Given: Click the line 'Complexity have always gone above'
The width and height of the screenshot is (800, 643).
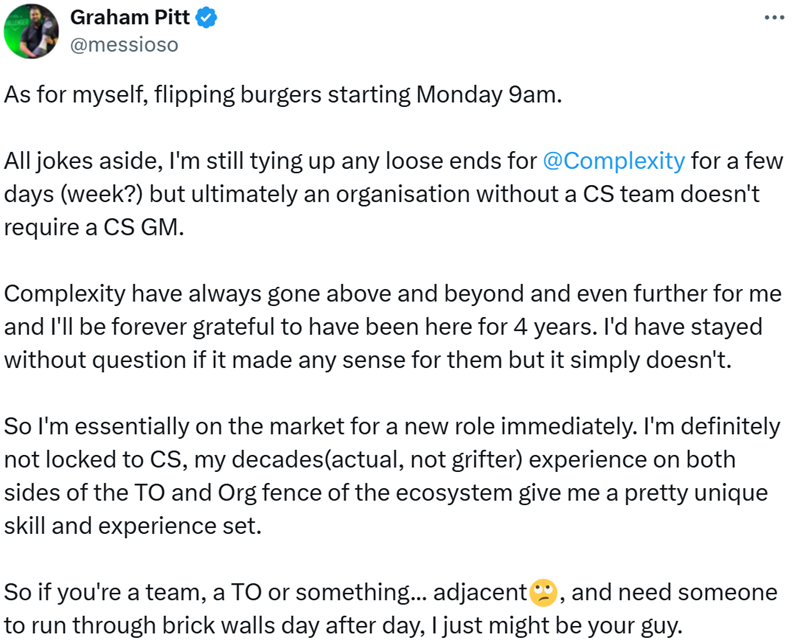Looking at the screenshot, I should click(x=393, y=294).
